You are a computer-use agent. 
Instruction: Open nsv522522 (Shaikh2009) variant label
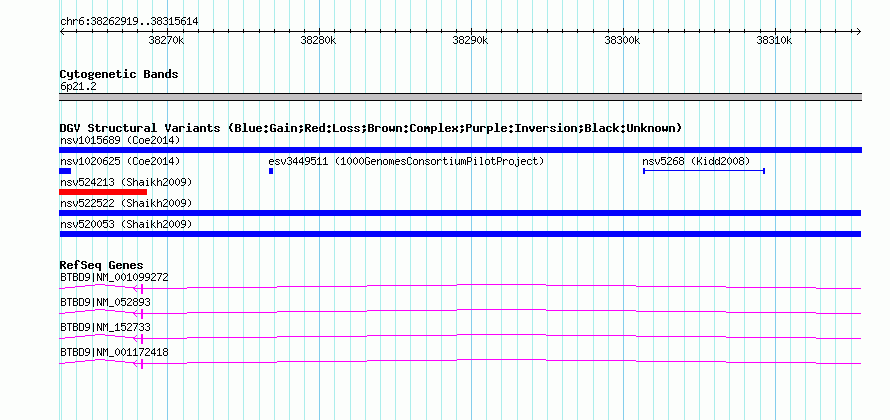[x=126, y=203]
